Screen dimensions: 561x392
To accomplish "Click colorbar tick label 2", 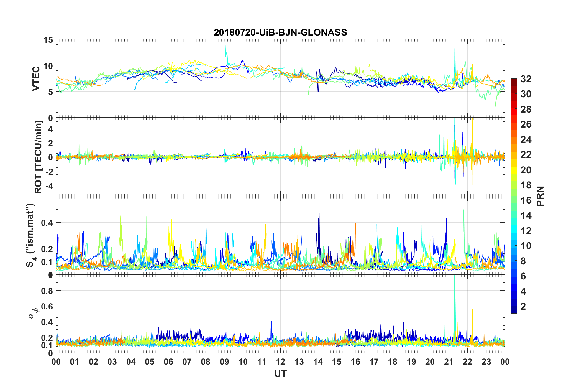I will click(x=523, y=307).
